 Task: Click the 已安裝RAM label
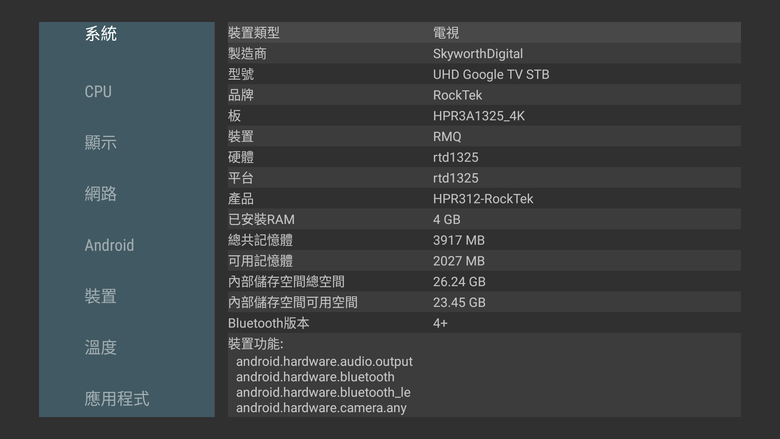tap(261, 220)
